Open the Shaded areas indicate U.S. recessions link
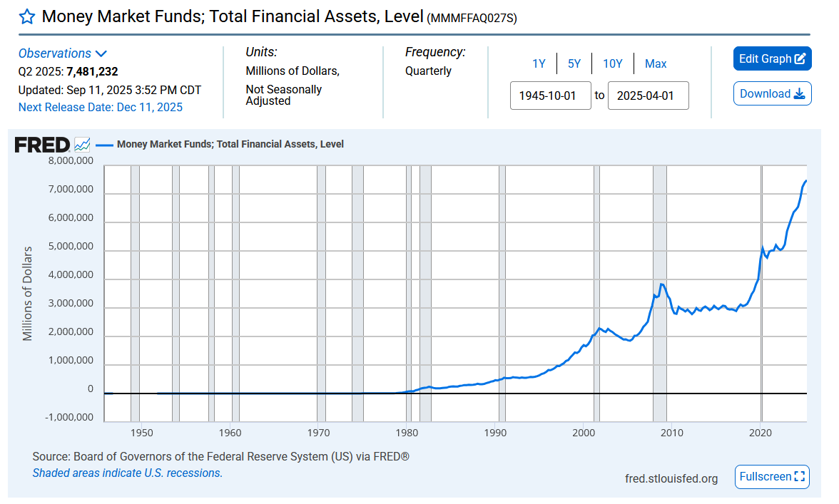This screenshot has width=839, height=504. (x=127, y=473)
